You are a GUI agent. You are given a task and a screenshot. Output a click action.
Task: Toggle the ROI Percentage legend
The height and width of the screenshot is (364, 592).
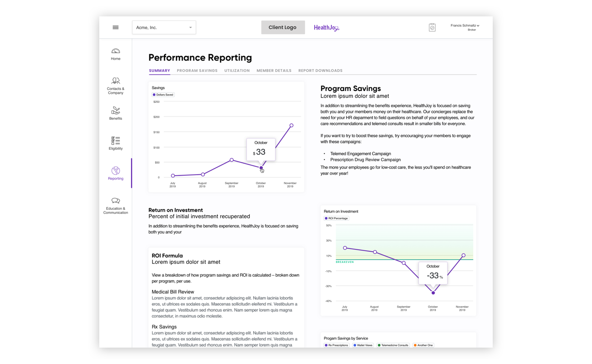pyautogui.click(x=337, y=218)
